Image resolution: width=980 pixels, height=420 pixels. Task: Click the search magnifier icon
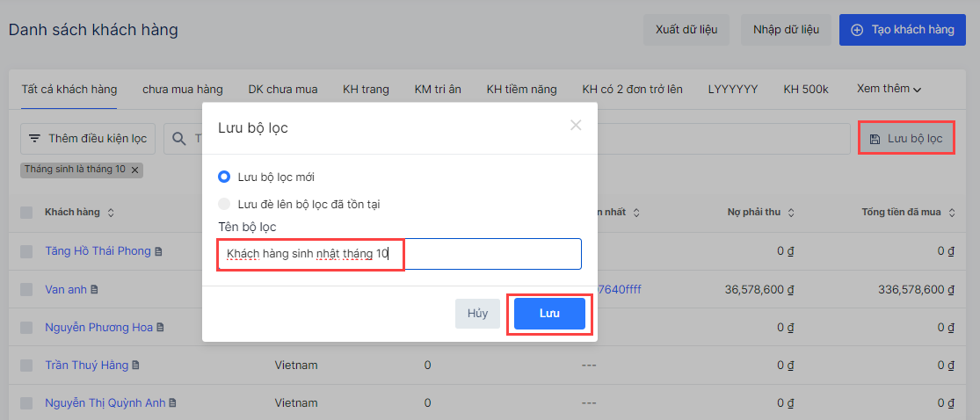pyautogui.click(x=178, y=139)
